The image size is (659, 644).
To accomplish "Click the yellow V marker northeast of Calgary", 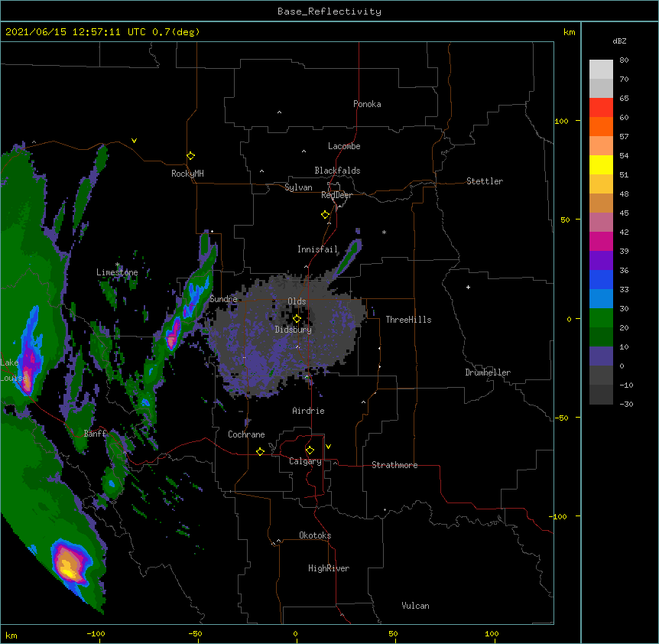I will click(x=328, y=447).
